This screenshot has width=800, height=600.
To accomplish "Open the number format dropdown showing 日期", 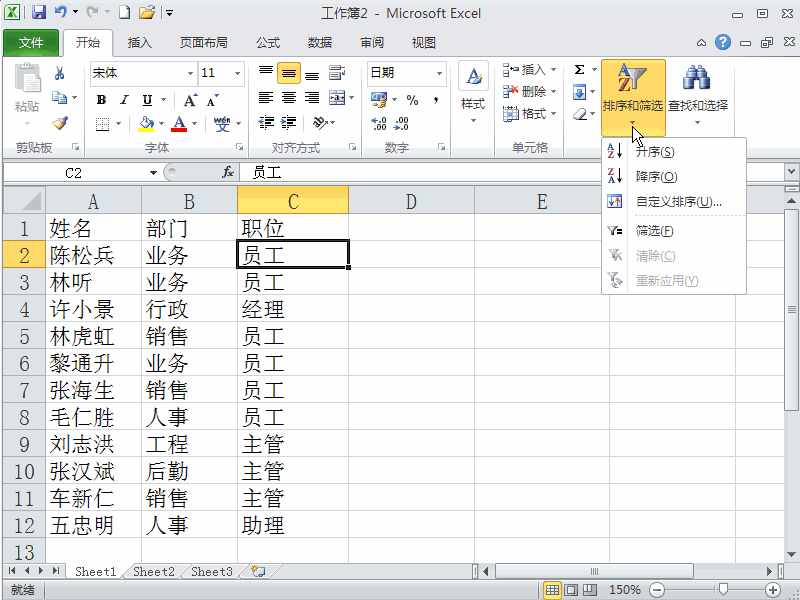I will [x=439, y=73].
